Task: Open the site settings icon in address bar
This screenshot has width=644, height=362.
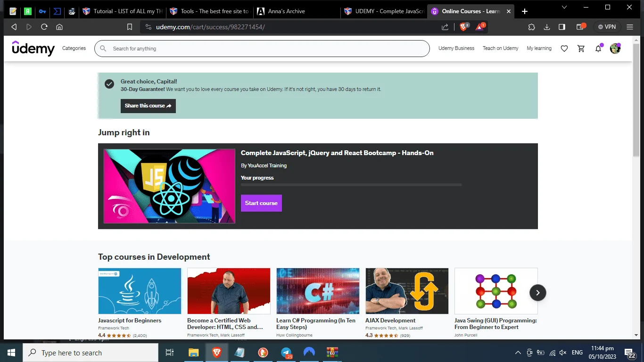Action: [148, 27]
